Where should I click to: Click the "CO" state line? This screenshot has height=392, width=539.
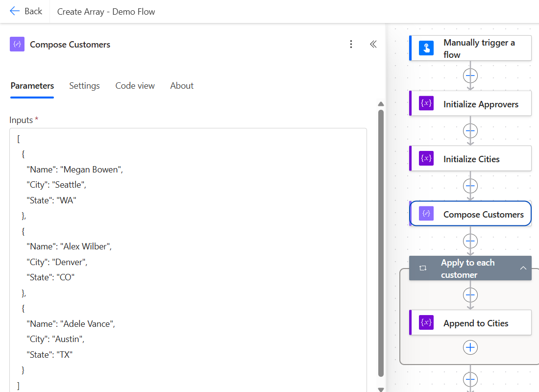pos(50,277)
